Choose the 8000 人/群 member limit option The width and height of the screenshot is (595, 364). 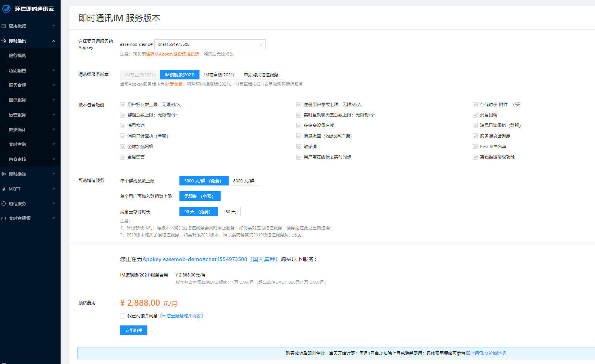tap(243, 181)
